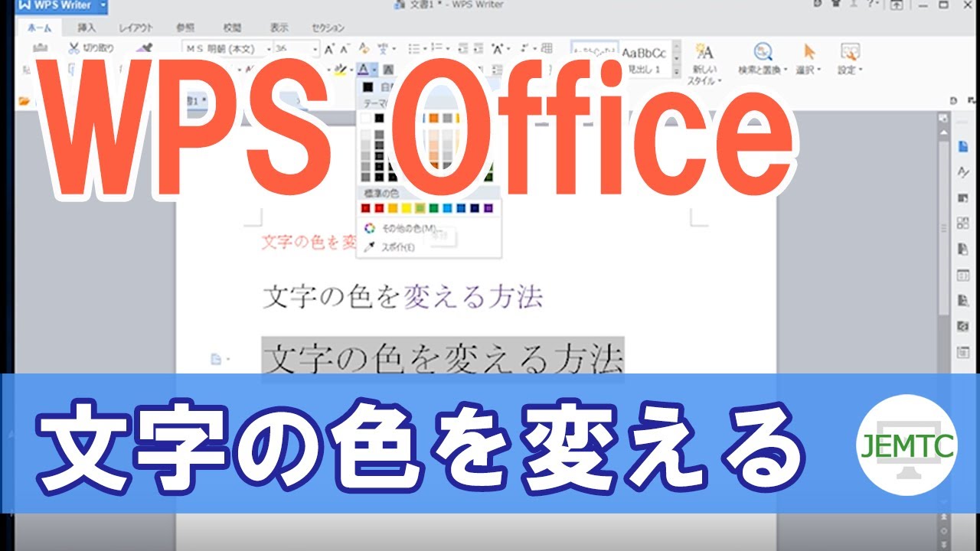Open the WPS Writer application menu
Screen dimensions: 980x551
pos(54,6)
